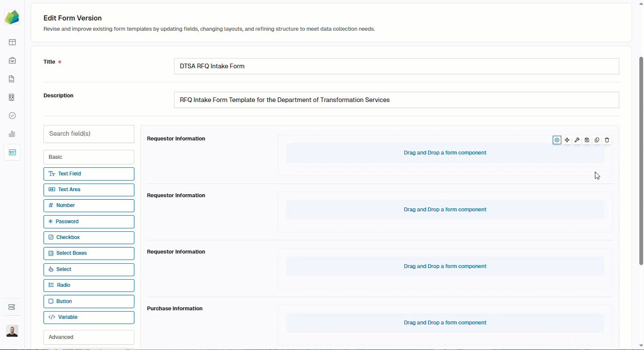This screenshot has width=644, height=350.
Task: Expand the Basic components group
Action: click(x=89, y=157)
